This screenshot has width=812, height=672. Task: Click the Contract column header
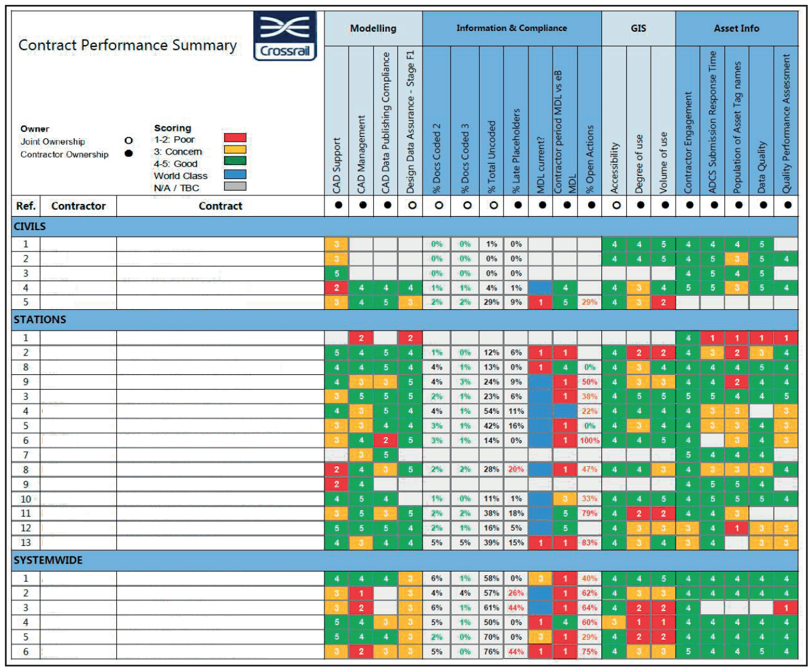(220, 206)
